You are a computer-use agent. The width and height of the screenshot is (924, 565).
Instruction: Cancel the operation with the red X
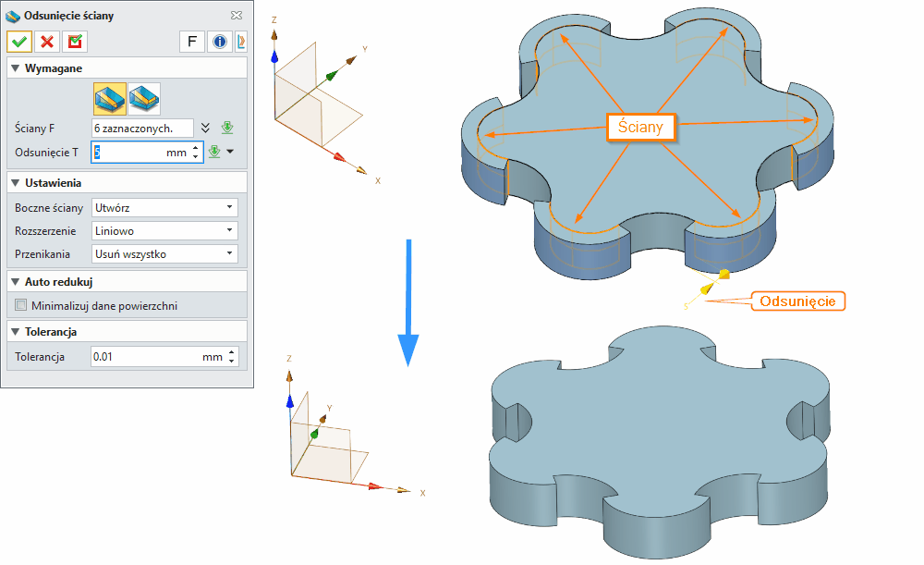pos(46,42)
